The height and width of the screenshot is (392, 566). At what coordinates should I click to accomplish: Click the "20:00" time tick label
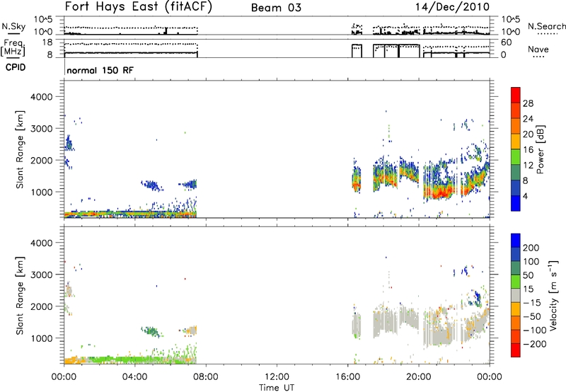tap(419, 377)
